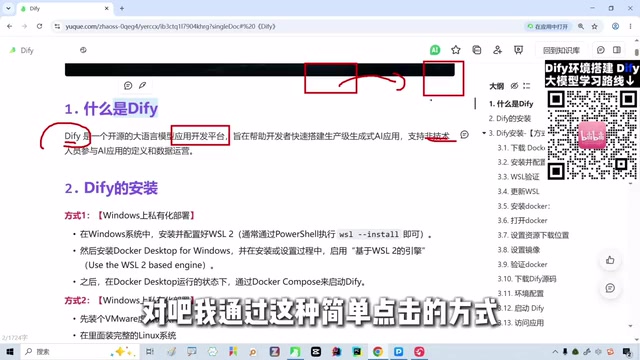Click the wsl --install code snippet
The height and width of the screenshot is (360, 640).
369,234
